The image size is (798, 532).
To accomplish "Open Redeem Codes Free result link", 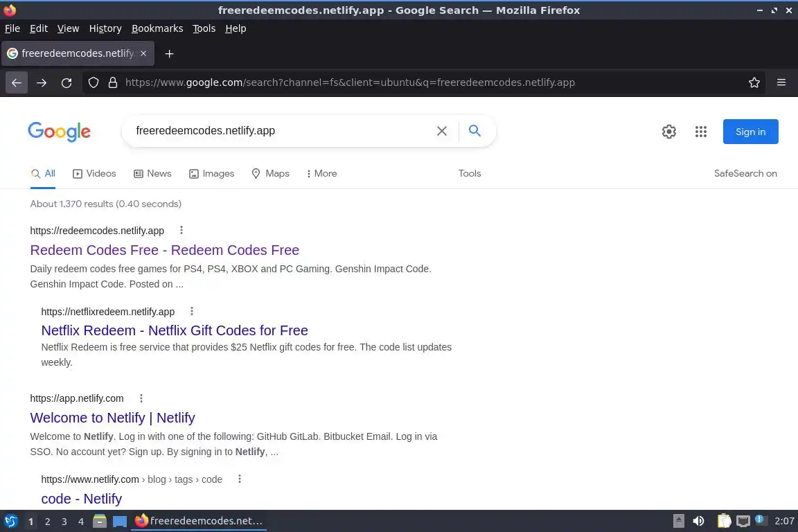I will (164, 251).
